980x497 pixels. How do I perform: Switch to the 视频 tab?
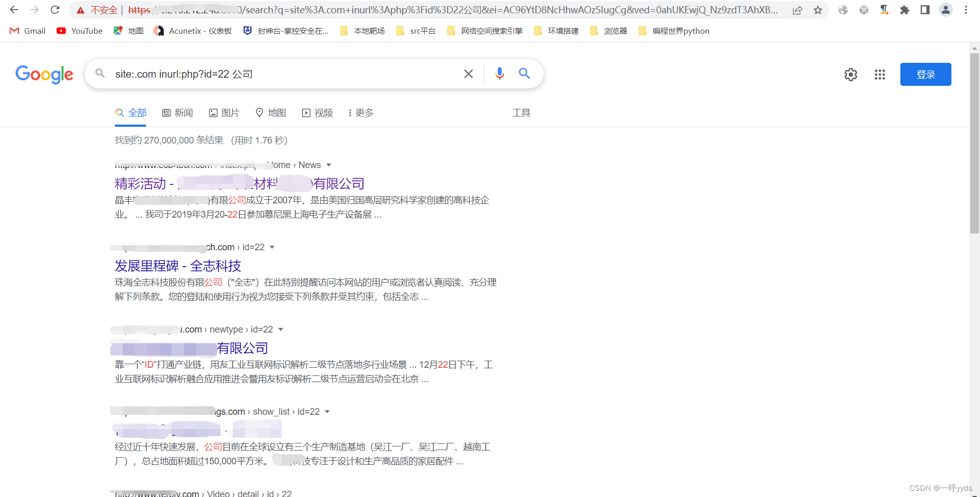pos(317,113)
